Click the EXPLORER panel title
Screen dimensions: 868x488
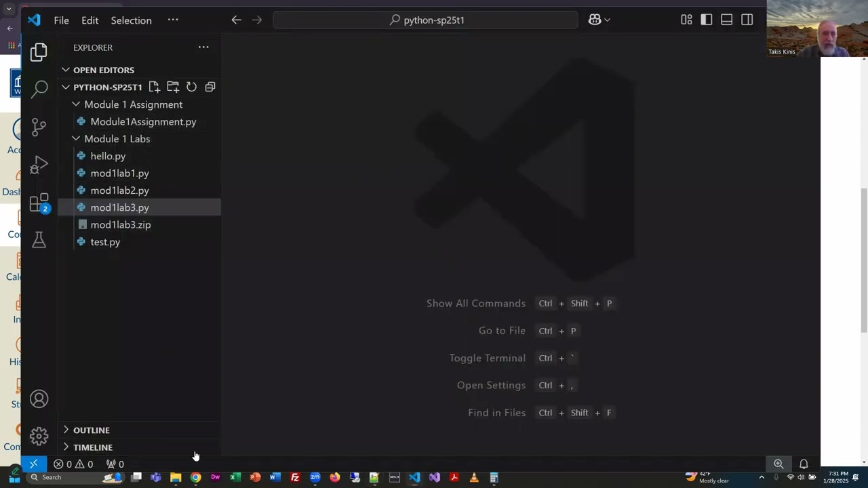point(93,47)
